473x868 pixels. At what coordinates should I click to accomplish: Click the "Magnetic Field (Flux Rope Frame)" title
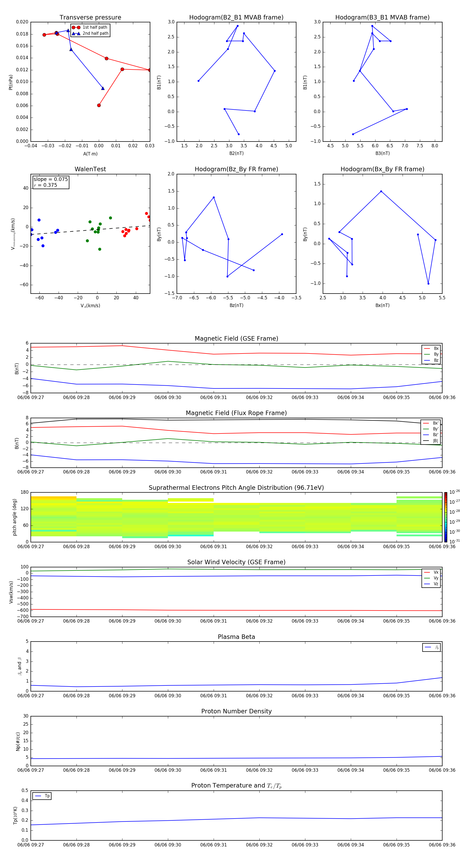coord(236,413)
